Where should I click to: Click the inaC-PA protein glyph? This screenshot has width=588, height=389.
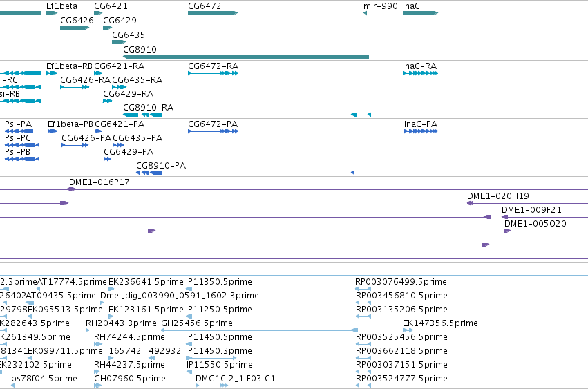click(421, 131)
